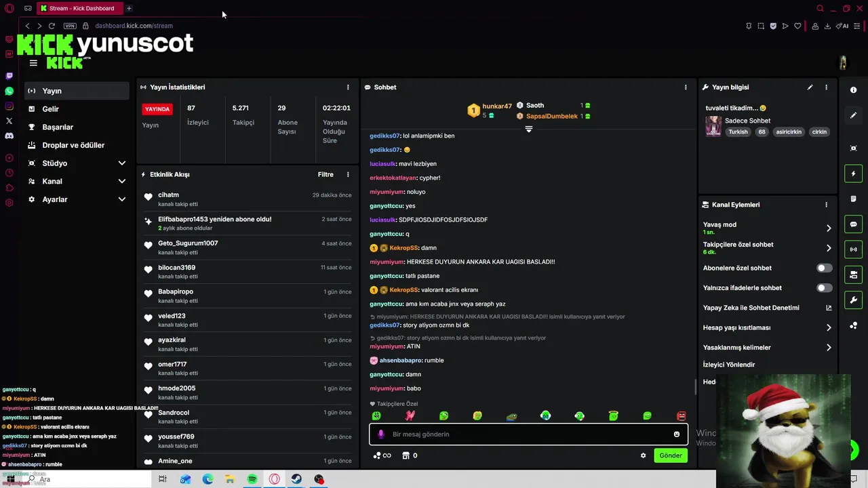This screenshot has height=488, width=868.
Task: Click the broadcast signal icon in the right rail
Action: [x=853, y=249]
